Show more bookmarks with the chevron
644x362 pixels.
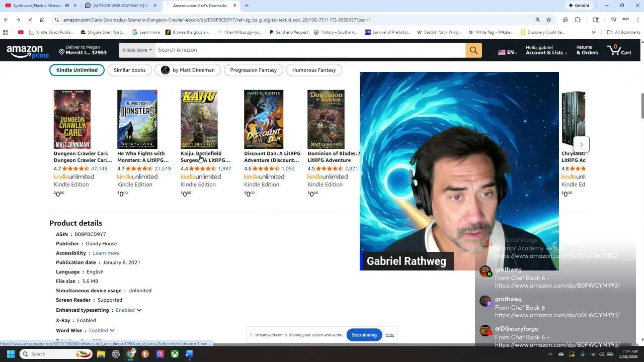pyautogui.click(x=593, y=32)
